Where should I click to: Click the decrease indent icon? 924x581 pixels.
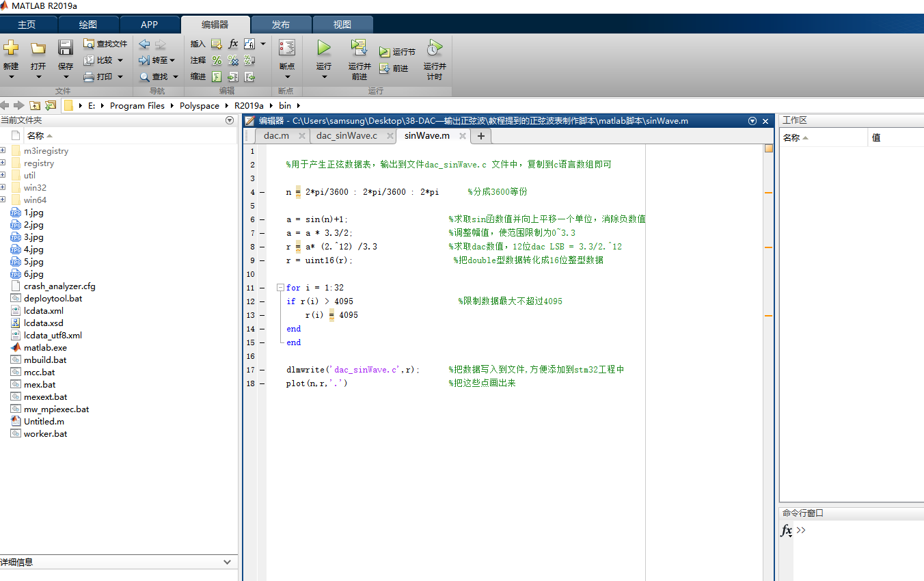(x=249, y=77)
